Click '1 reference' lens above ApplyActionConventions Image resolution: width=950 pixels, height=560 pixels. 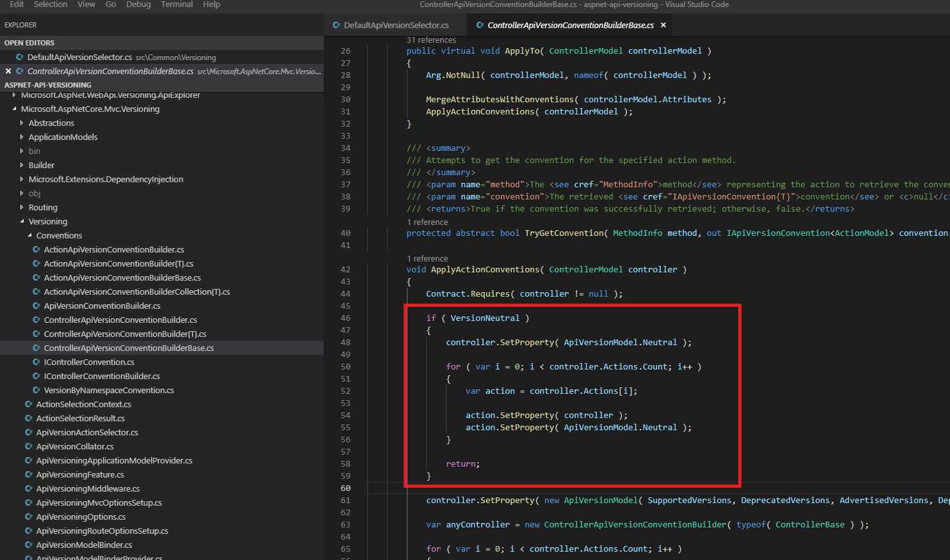(x=427, y=259)
